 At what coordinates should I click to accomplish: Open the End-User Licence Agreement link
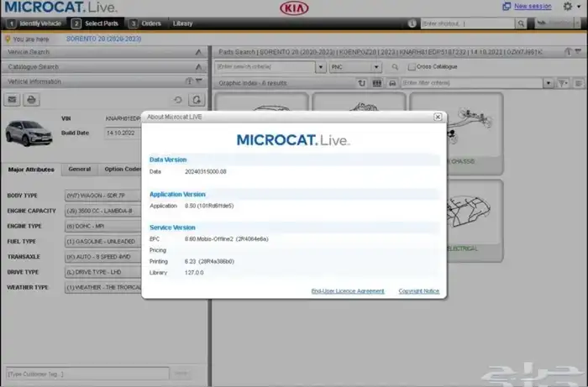point(348,291)
